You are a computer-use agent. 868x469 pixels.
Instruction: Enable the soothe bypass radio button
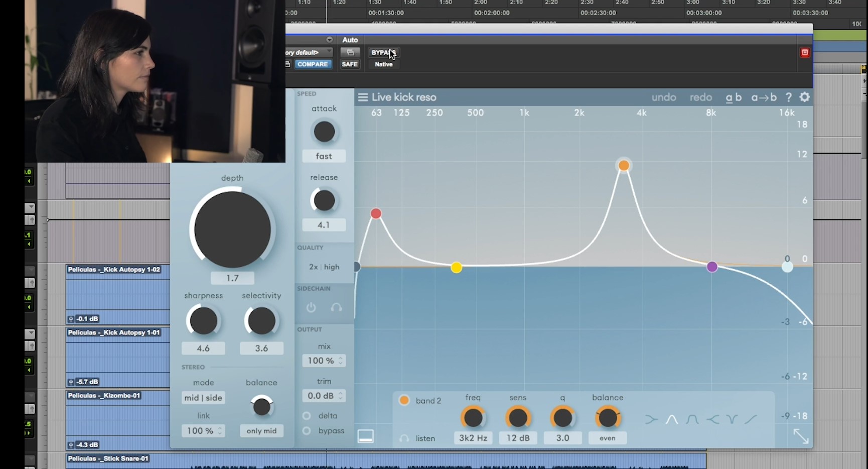(307, 431)
